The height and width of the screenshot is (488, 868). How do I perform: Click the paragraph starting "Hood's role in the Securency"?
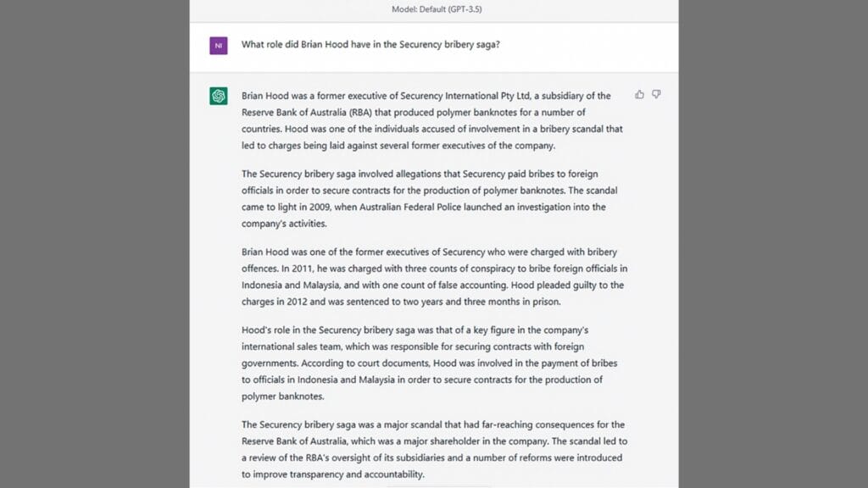coord(422,363)
